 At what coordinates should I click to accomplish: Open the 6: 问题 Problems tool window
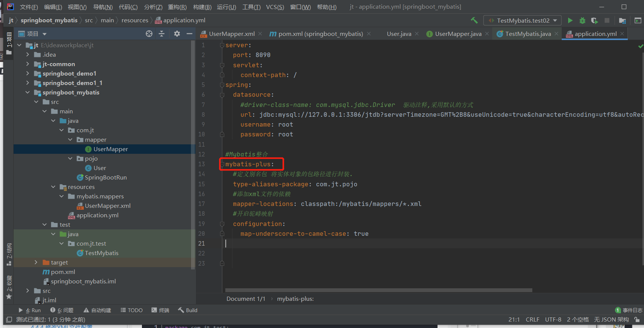click(x=62, y=310)
